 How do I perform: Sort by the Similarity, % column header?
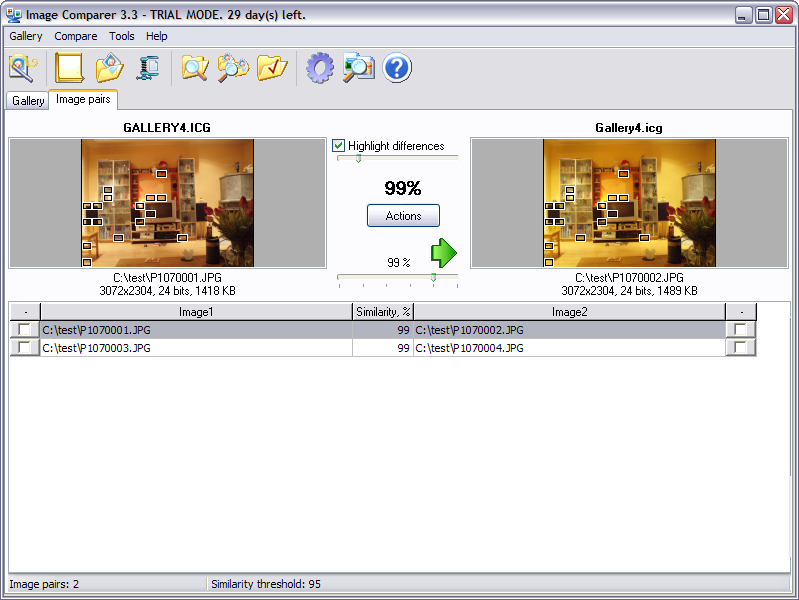click(383, 312)
